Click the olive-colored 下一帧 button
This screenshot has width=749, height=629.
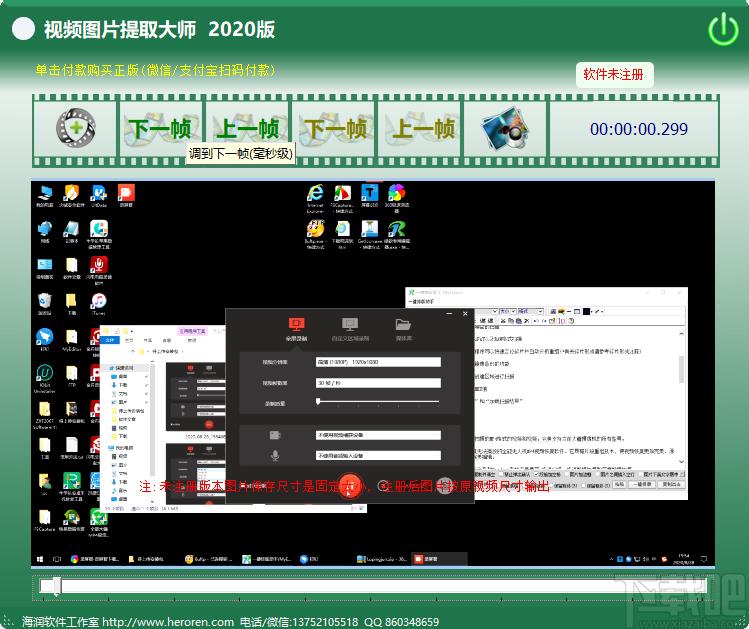pos(334,129)
